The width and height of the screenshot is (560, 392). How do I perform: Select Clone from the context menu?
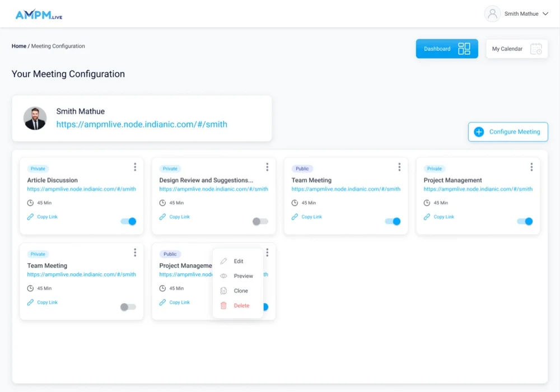point(241,291)
